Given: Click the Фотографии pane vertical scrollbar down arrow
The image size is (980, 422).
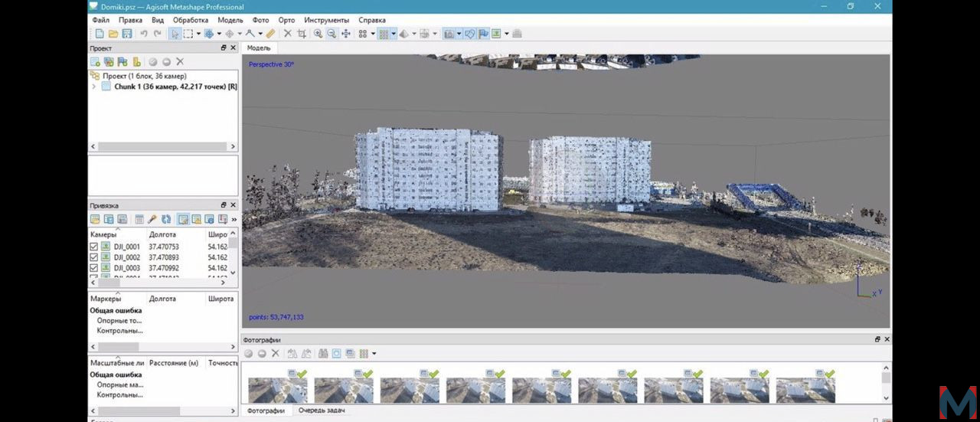Looking at the screenshot, I should [886, 397].
